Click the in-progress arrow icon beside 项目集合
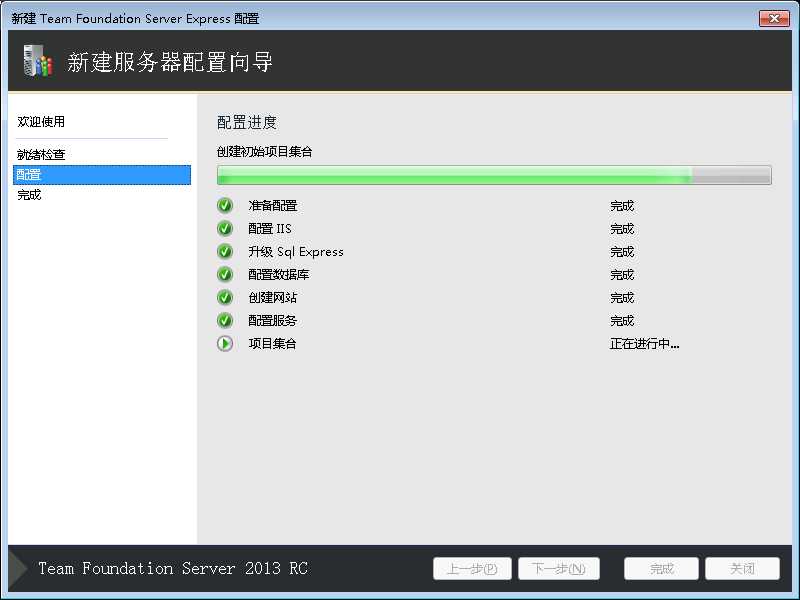Screen dimensions: 800x600 coord(225,343)
